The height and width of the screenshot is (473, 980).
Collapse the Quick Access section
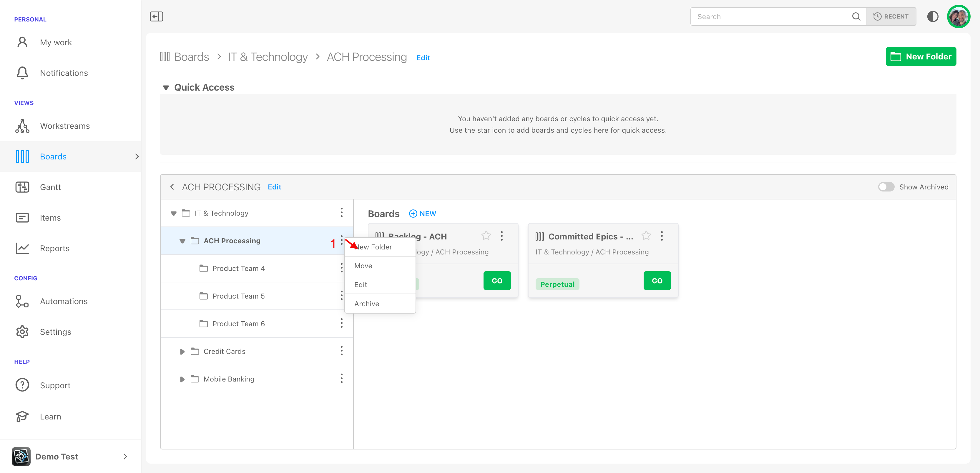pos(166,87)
